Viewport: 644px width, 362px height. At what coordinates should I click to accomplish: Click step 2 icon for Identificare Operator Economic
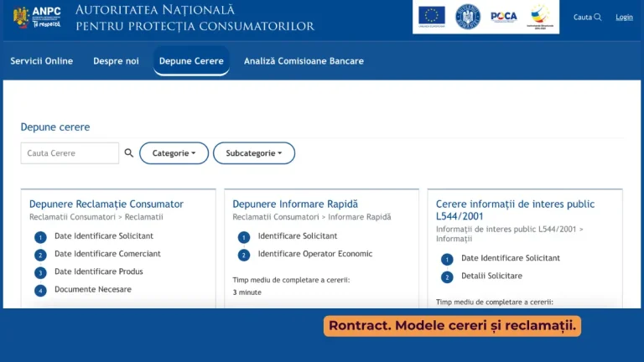[243, 255]
